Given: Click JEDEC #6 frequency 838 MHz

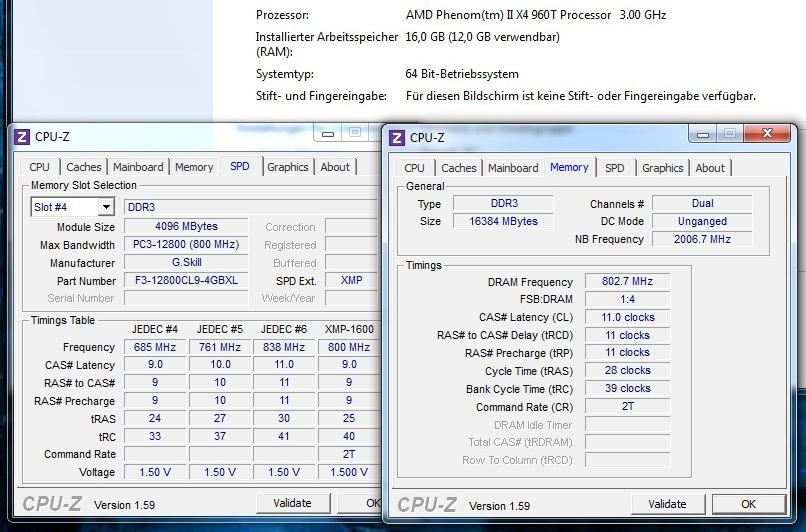Looking at the screenshot, I should tap(284, 347).
